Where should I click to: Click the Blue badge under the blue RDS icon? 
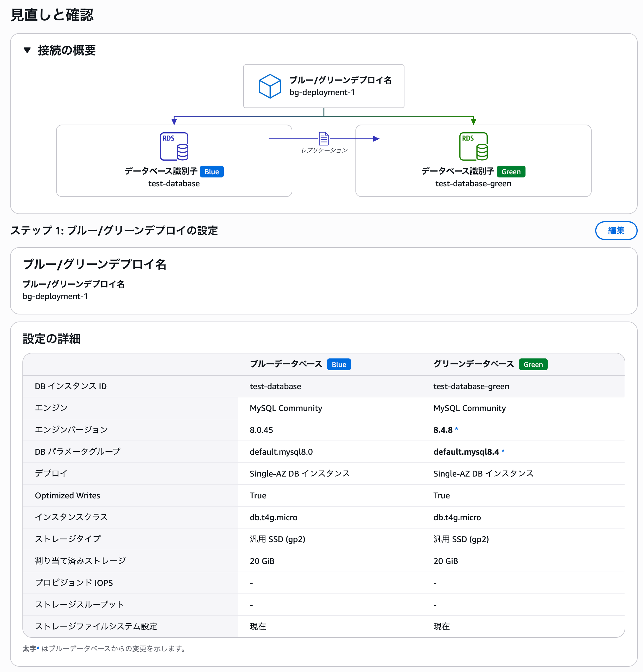pos(211,172)
